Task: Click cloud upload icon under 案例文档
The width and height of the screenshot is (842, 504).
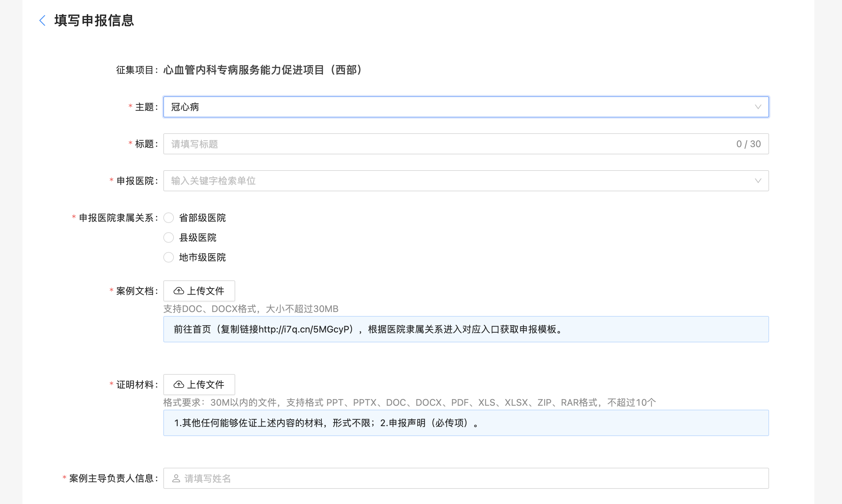Action: pos(178,291)
